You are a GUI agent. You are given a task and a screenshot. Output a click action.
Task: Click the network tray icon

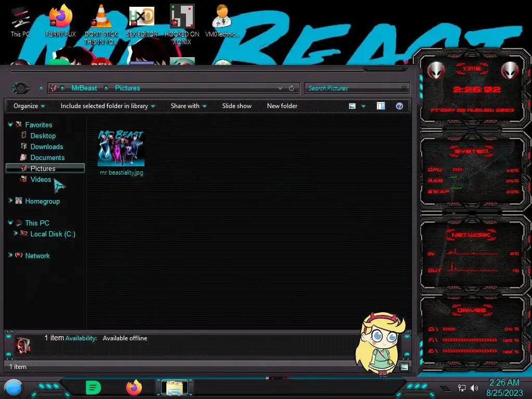point(461,388)
